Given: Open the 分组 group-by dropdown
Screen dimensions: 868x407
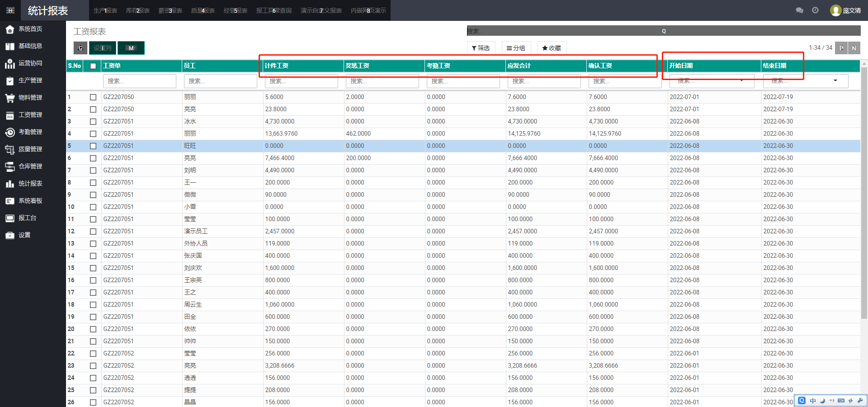Looking at the screenshot, I should click(x=516, y=48).
